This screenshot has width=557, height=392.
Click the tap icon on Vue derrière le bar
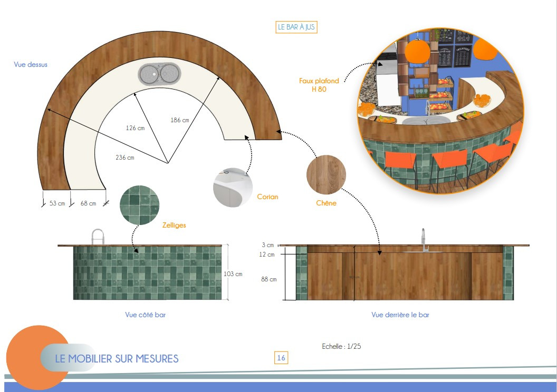coord(424,240)
